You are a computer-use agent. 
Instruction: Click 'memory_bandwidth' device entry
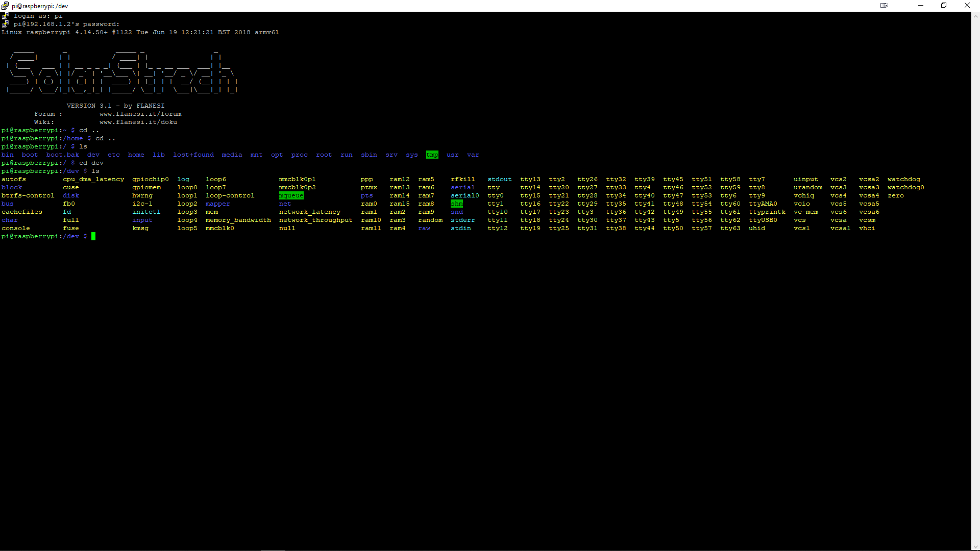point(238,220)
